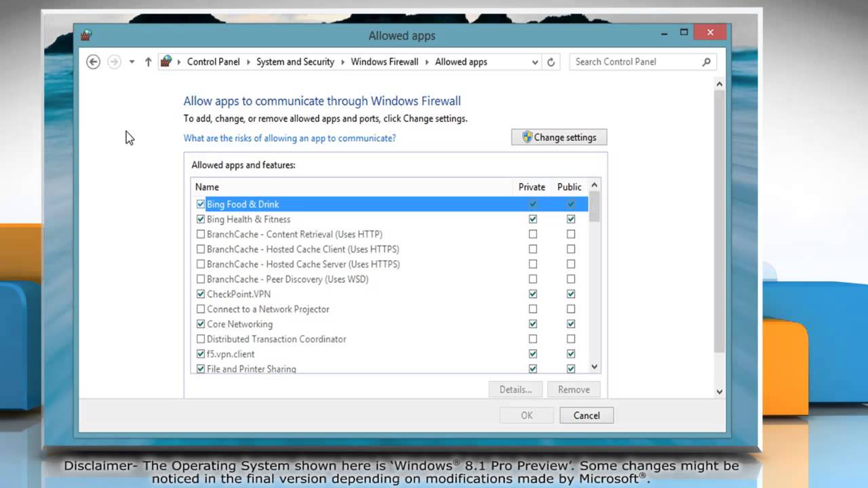Viewport: 868px width, 488px height.
Task: Click the Remove button
Action: point(574,389)
